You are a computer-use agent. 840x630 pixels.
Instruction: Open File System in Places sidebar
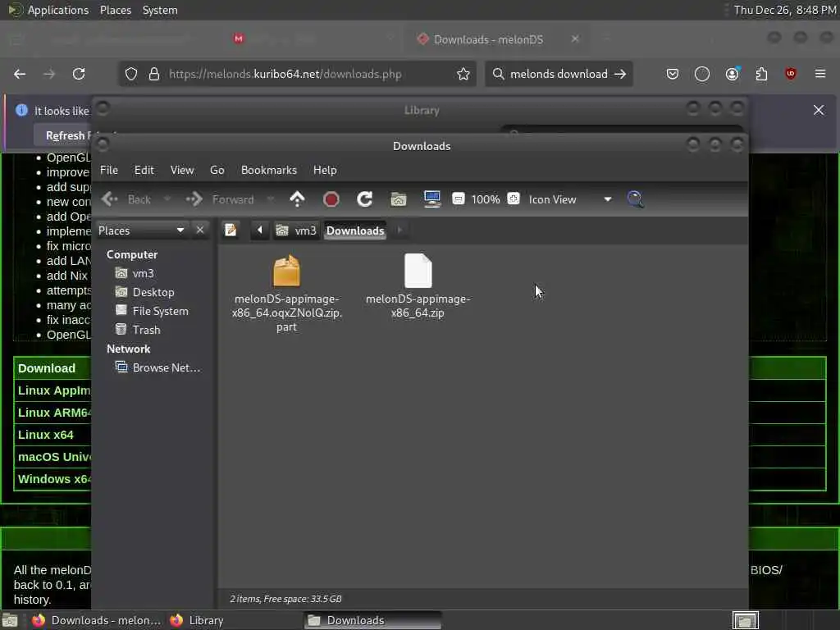click(152, 311)
